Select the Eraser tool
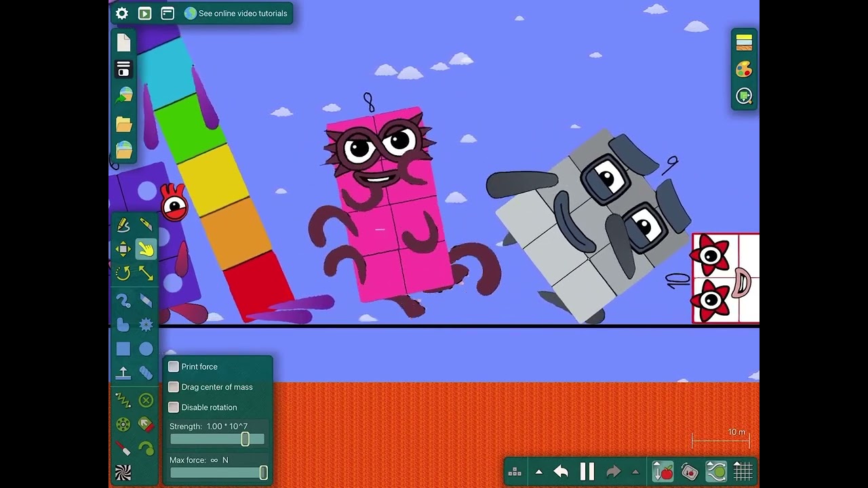 [146, 300]
